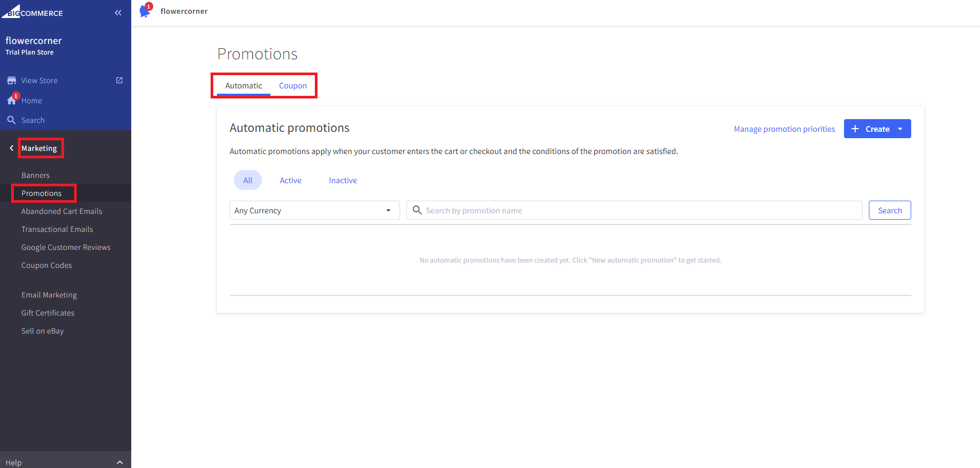This screenshot has width=980, height=468.
Task: Open Abandoned Cart Emails
Action: [62, 211]
